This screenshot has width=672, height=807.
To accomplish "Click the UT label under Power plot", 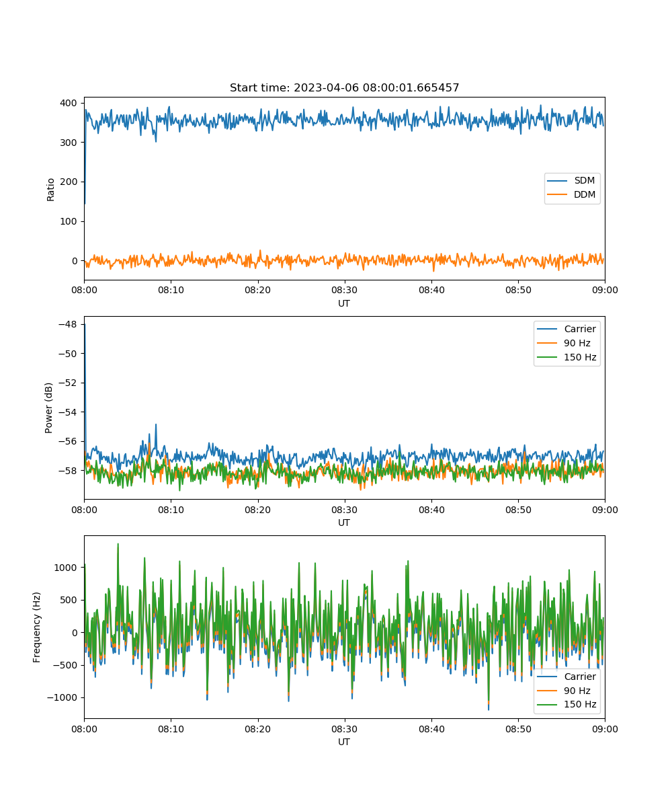I will (x=344, y=523).
